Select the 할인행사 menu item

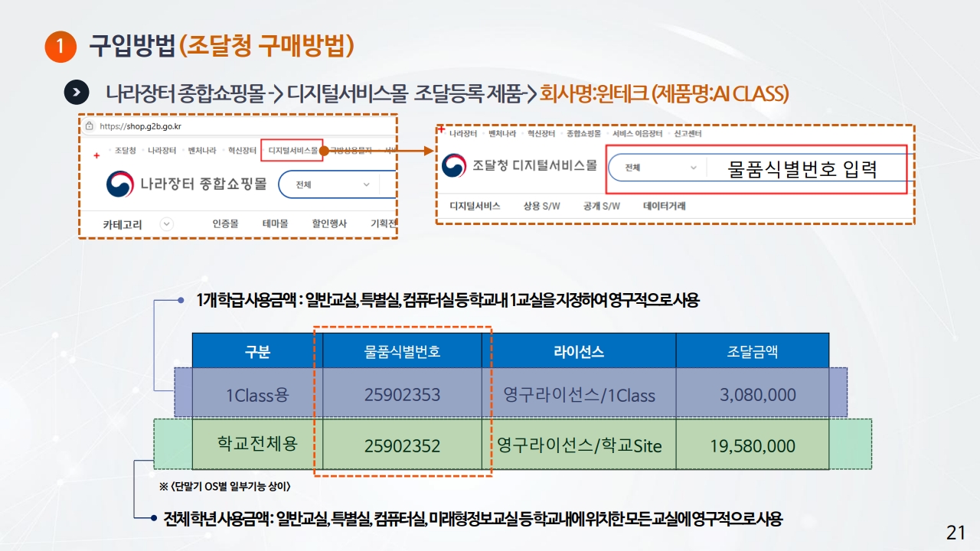coord(329,224)
